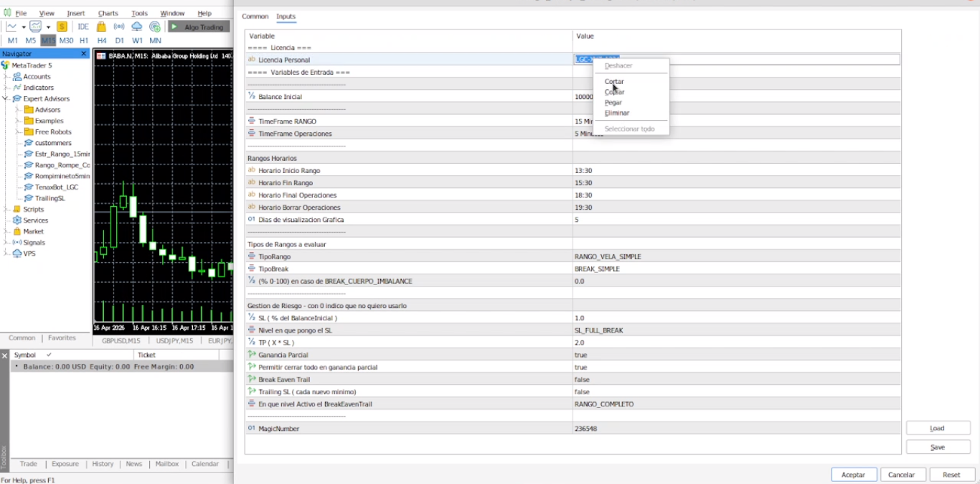Open the chart type dropdown arrow
980x484 pixels.
(x=24, y=27)
